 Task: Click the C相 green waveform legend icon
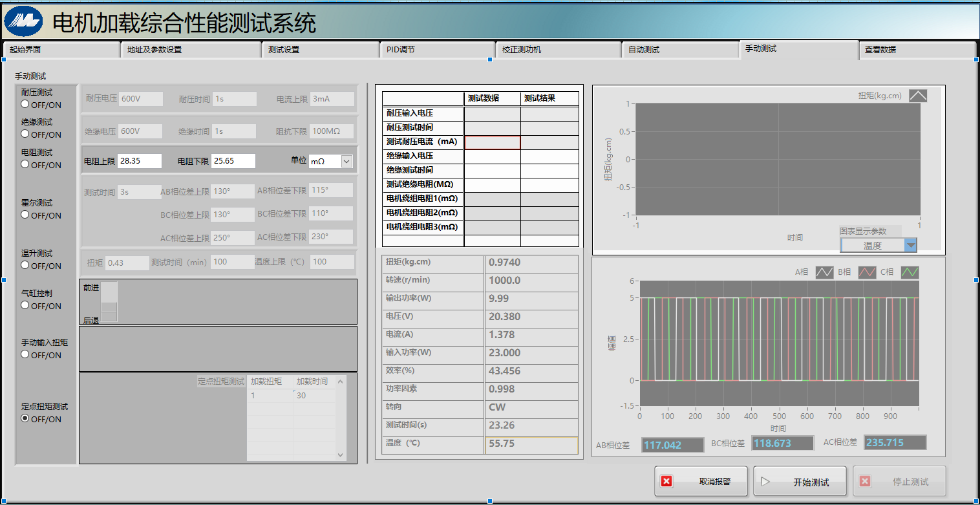(910, 273)
